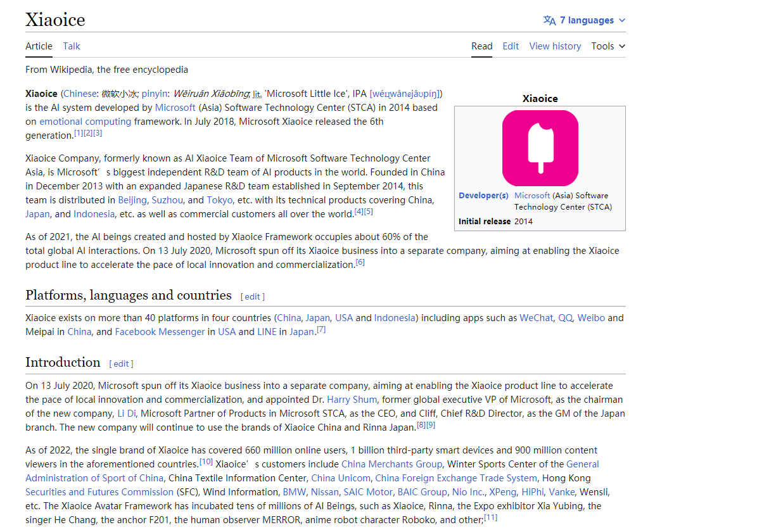The height and width of the screenshot is (532, 776).
Task: Select the Read tab
Action: pos(481,46)
